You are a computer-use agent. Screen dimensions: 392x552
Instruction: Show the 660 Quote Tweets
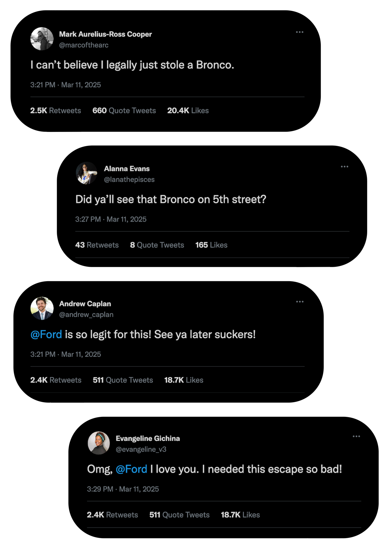point(124,111)
